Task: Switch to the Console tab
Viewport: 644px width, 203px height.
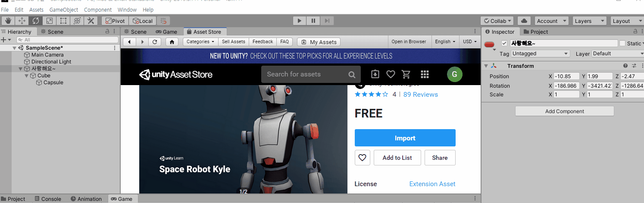Action: point(47,199)
